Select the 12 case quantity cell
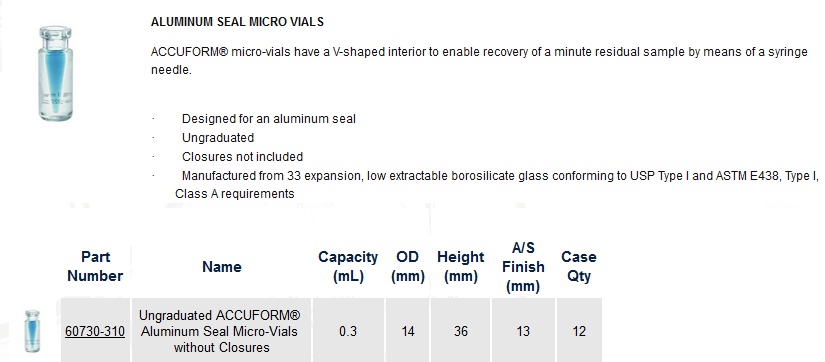 pos(579,331)
